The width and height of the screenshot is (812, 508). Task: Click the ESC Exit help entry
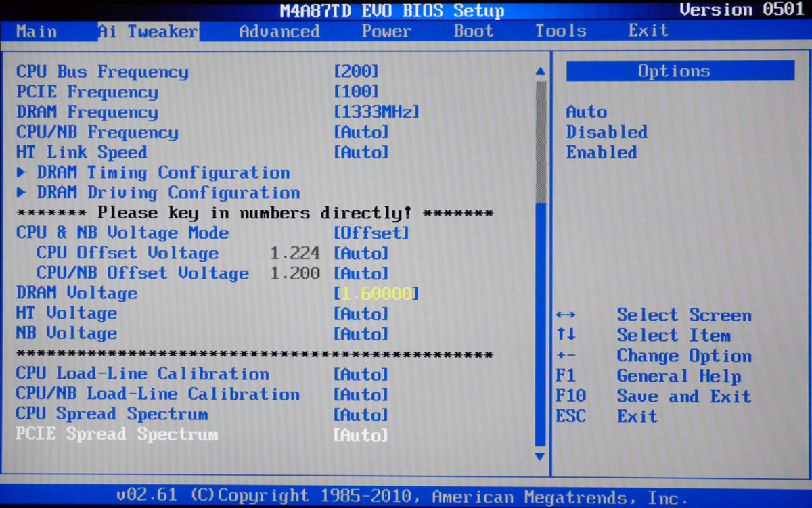tap(607, 416)
